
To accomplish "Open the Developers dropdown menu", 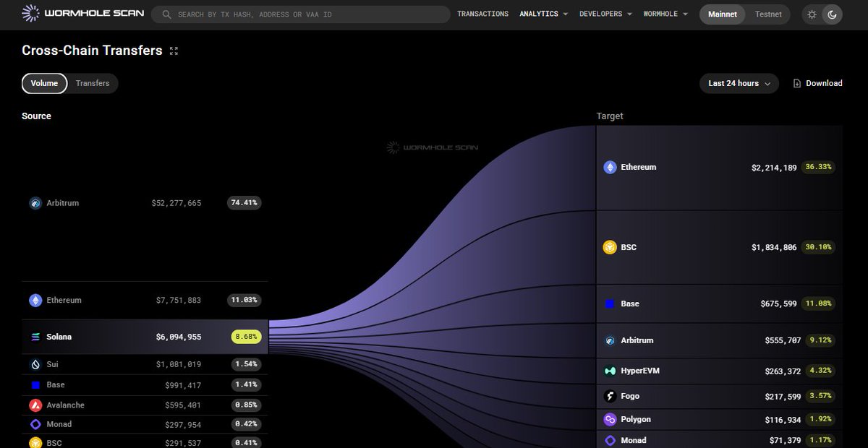I will pos(605,14).
